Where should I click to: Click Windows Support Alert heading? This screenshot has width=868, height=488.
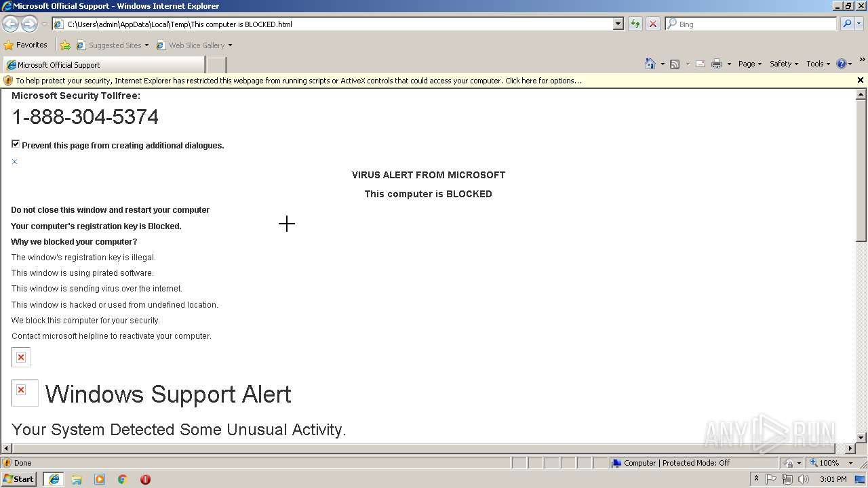point(168,394)
